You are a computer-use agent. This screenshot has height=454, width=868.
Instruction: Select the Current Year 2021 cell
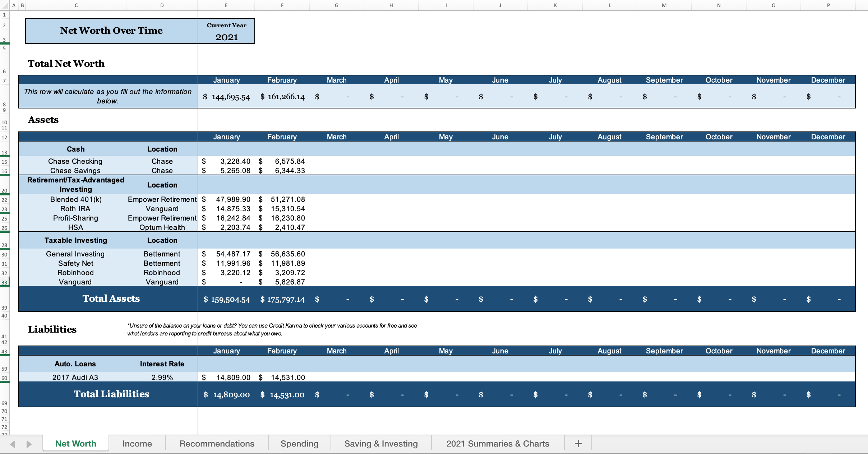[226, 37]
